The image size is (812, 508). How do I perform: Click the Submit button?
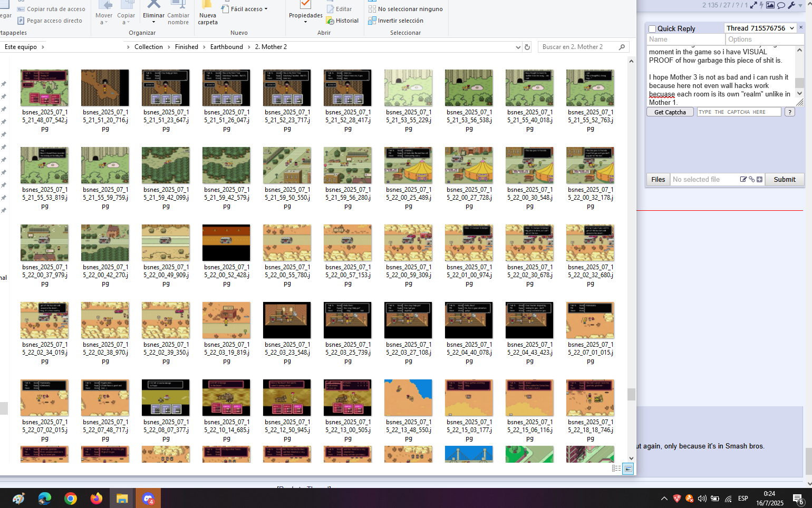point(784,179)
